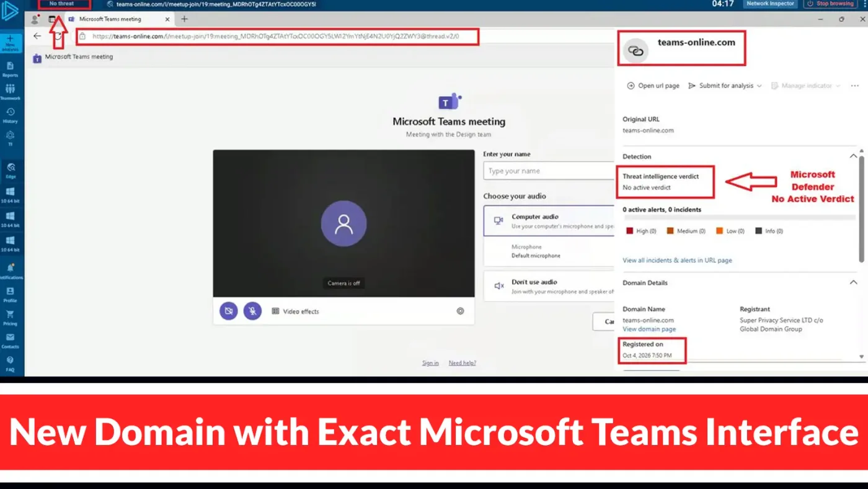Viewport: 868px width, 489px height.
Task: Click the Type your name field
Action: coord(549,171)
